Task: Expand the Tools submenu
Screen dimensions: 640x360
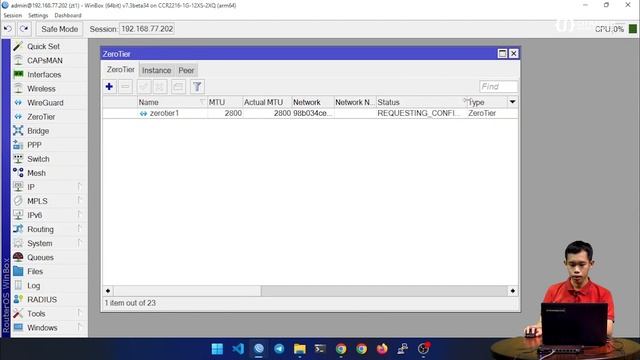Action: [80, 313]
